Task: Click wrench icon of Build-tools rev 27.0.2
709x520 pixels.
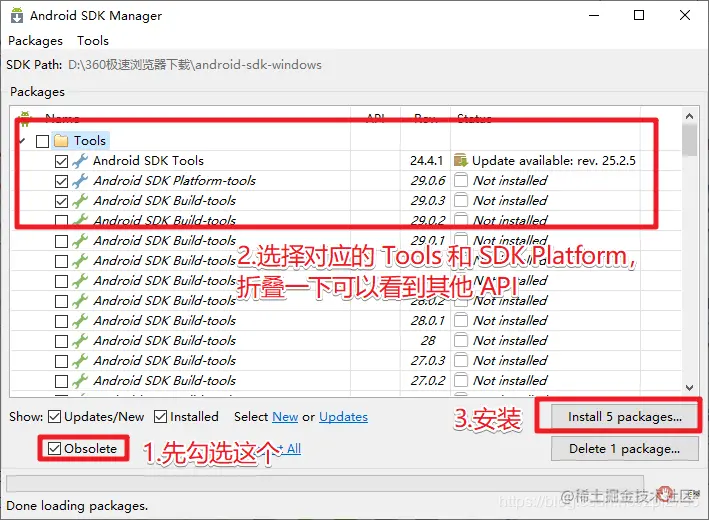Action: (x=80, y=381)
